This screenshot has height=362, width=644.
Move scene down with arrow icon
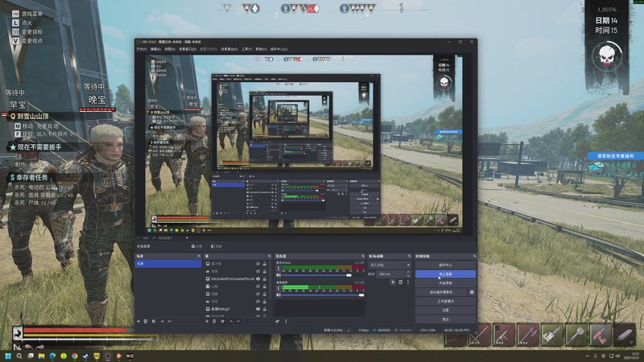(x=170, y=321)
